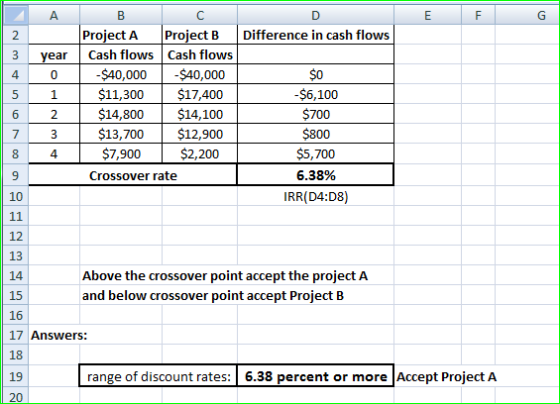This screenshot has width=560, height=404.
Task: Click the $14,100 cell
Action: tap(200, 114)
